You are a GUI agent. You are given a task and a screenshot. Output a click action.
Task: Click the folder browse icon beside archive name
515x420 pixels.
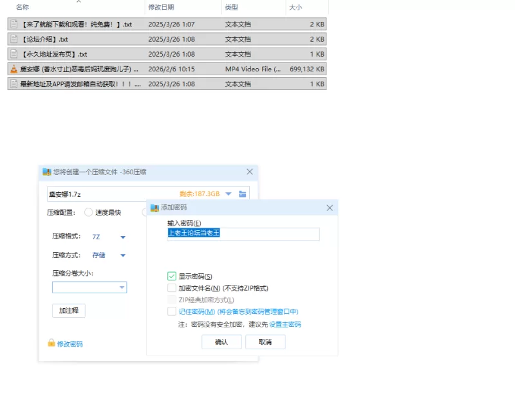[x=243, y=194]
